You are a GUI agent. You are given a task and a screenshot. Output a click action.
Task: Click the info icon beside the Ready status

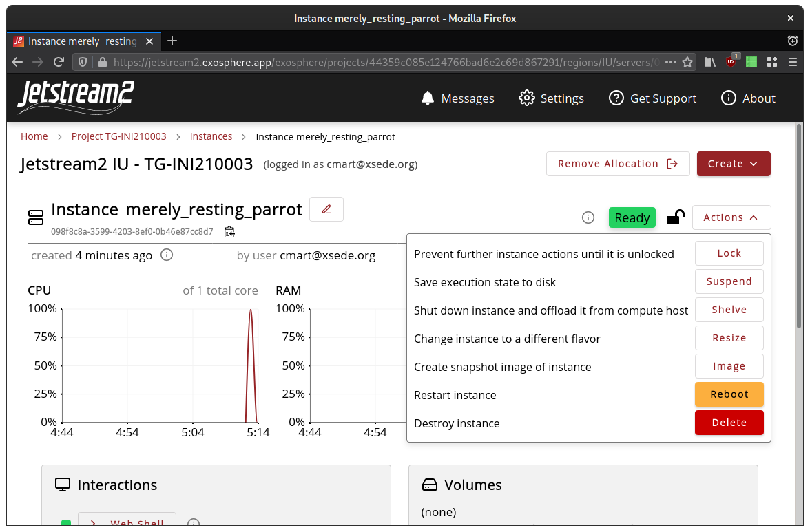click(588, 217)
